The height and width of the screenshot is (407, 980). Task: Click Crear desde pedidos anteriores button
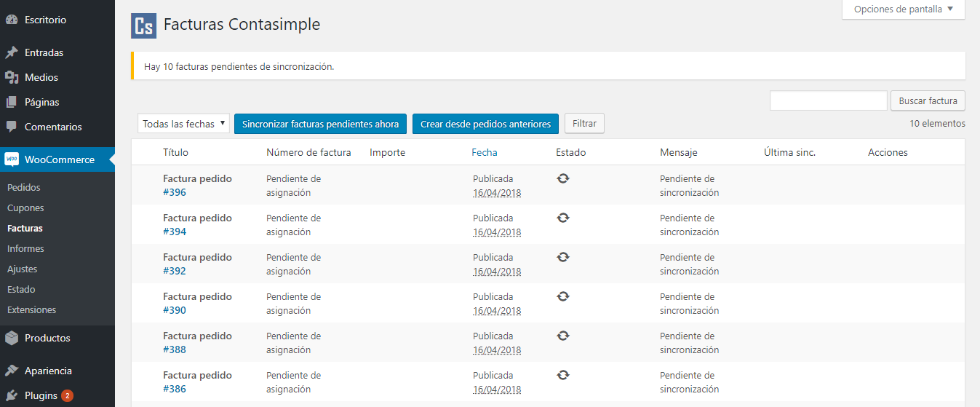tap(485, 124)
